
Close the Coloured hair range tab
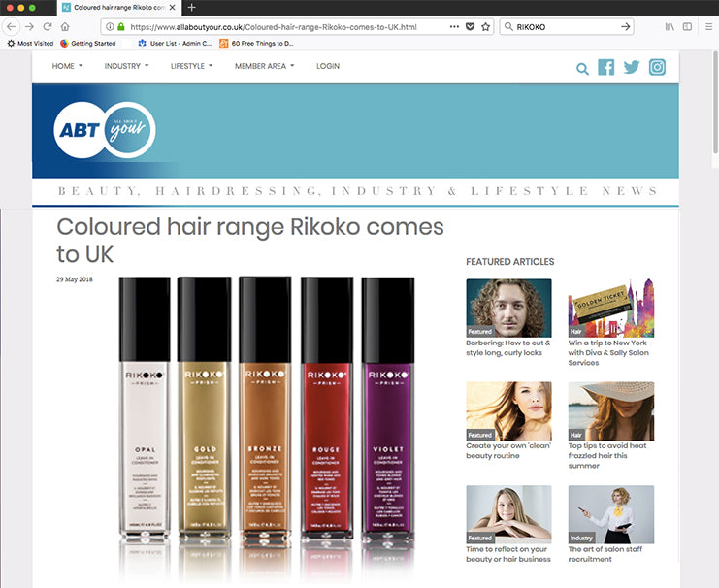pyautogui.click(x=172, y=8)
